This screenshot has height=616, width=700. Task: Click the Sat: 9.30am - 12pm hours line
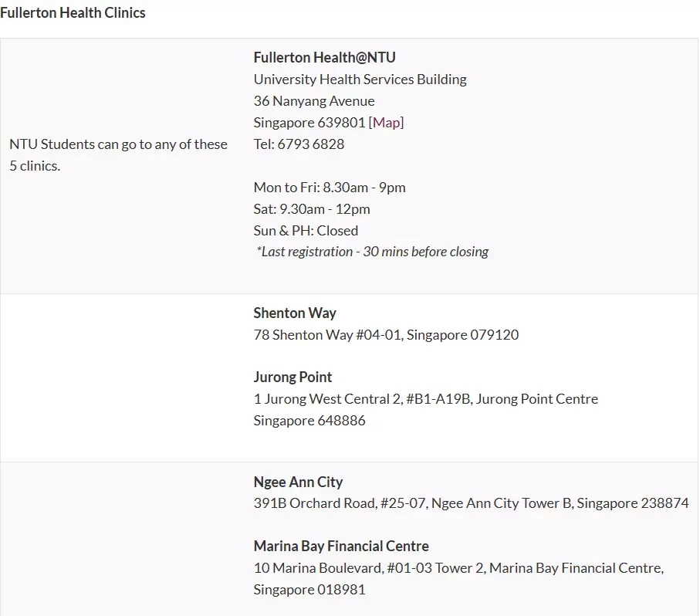click(312, 209)
